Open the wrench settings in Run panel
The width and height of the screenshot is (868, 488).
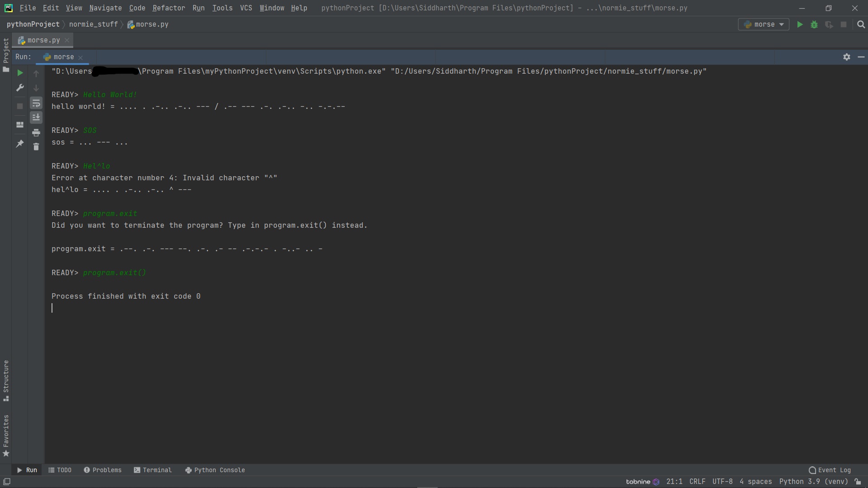click(20, 88)
